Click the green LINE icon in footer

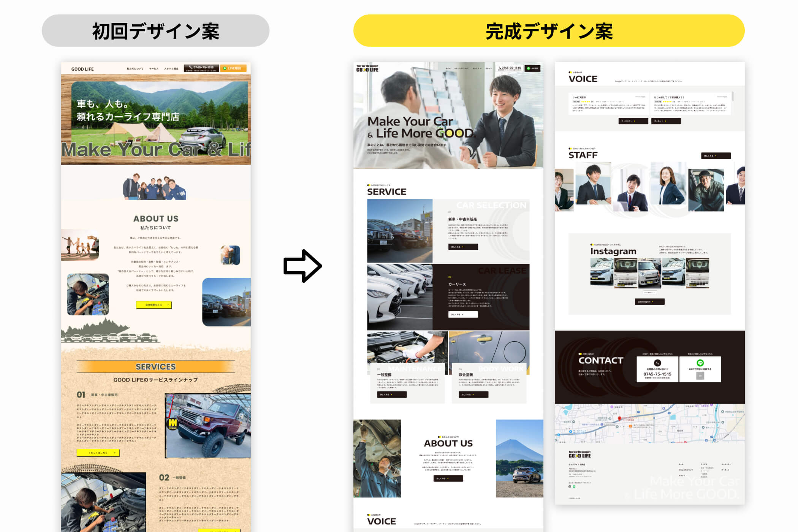point(574,486)
